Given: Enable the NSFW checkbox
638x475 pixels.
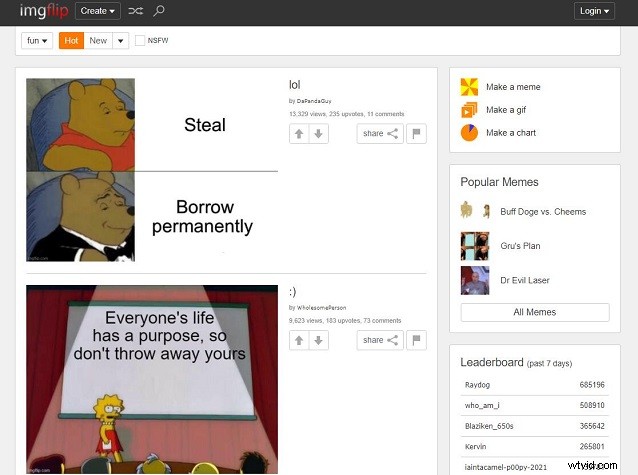Looking at the screenshot, I should [140, 40].
